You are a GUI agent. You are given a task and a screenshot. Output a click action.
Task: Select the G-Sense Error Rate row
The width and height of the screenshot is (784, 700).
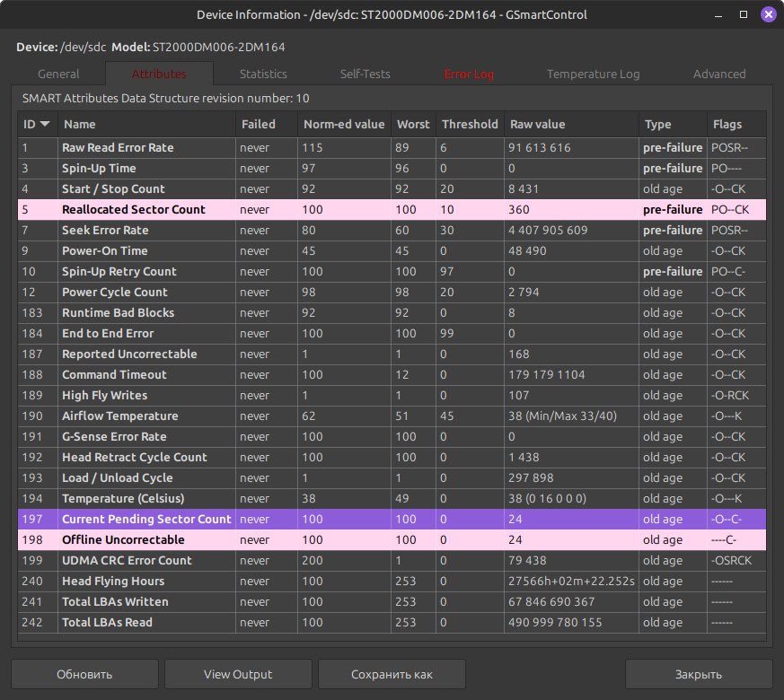(x=392, y=437)
